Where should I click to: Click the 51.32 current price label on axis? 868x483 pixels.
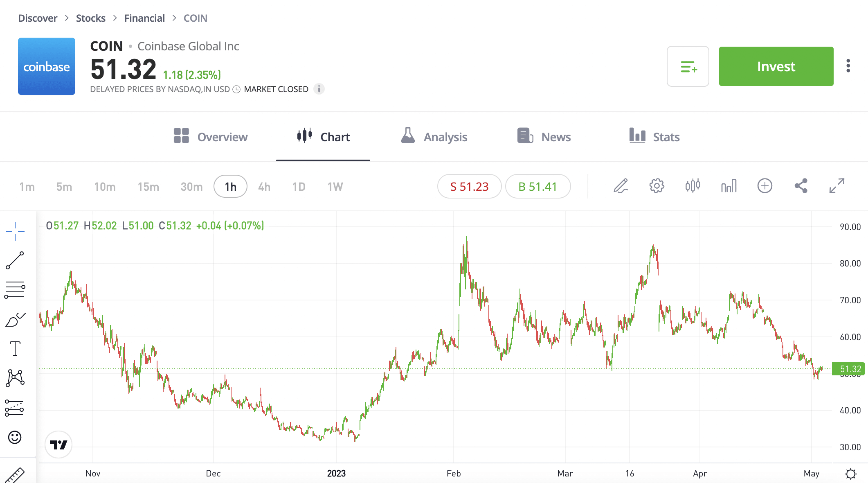[x=849, y=369]
